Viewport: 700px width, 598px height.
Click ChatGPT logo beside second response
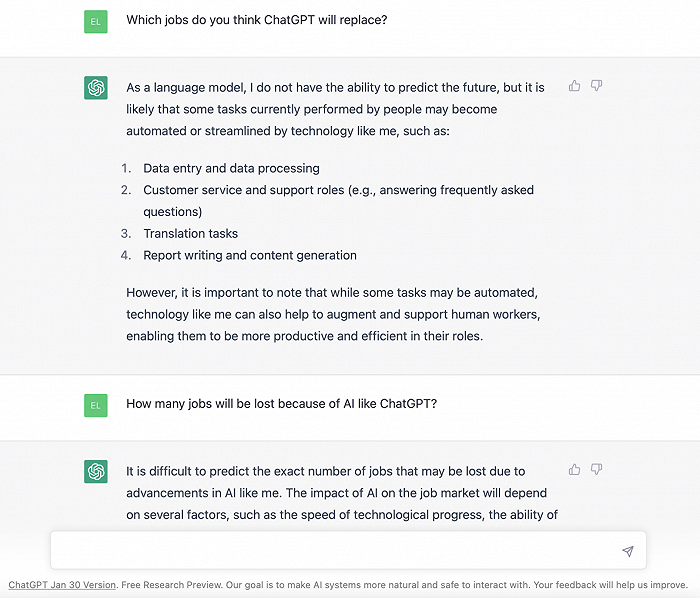coord(96,471)
